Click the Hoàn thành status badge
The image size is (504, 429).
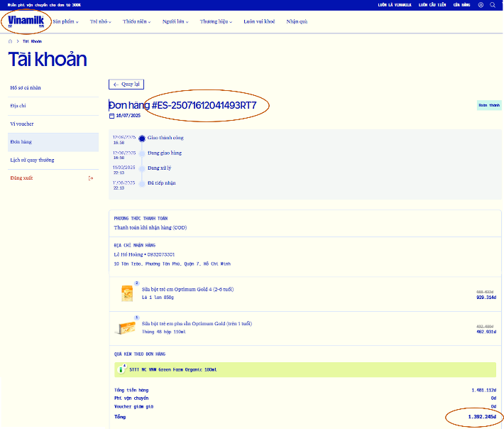[489, 105]
